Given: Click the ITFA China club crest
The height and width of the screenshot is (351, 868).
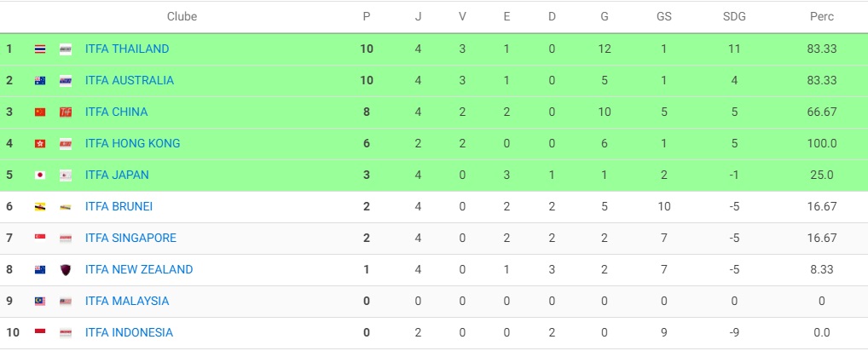Looking at the screenshot, I should coord(66,112).
